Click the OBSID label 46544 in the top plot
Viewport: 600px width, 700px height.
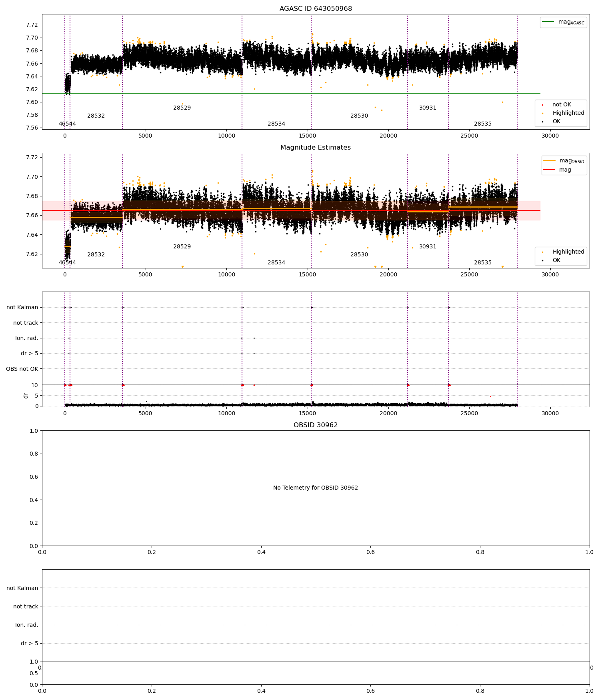[67, 124]
